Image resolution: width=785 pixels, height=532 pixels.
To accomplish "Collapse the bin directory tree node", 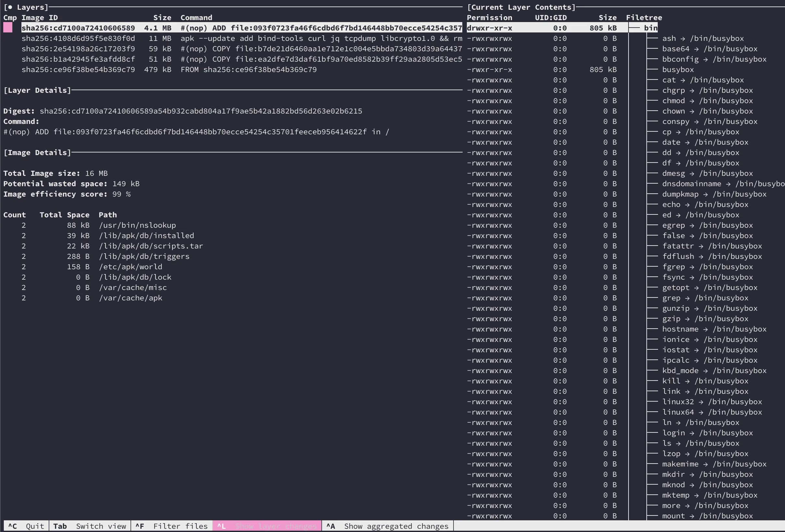I will [650, 28].
